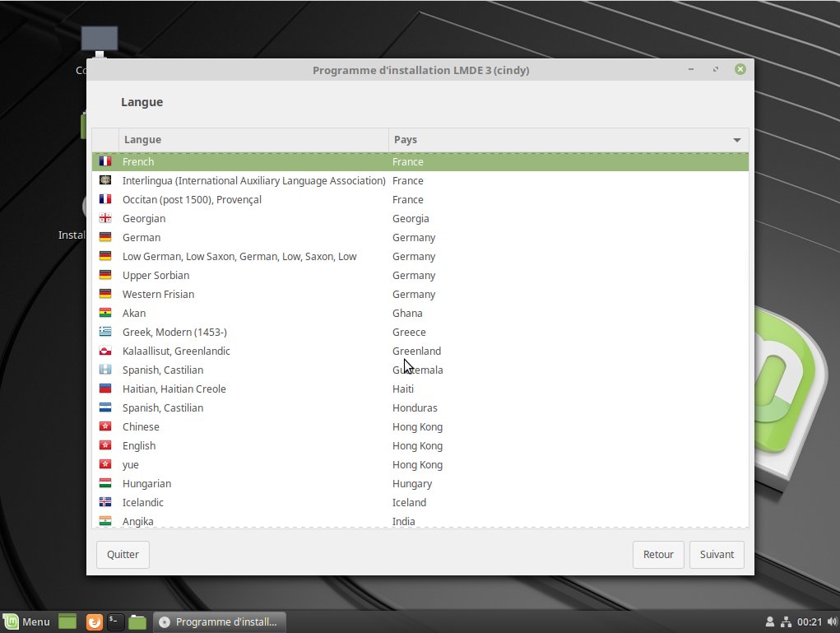Click the Firefox icon in the taskbar
840x633 pixels.
(95, 622)
